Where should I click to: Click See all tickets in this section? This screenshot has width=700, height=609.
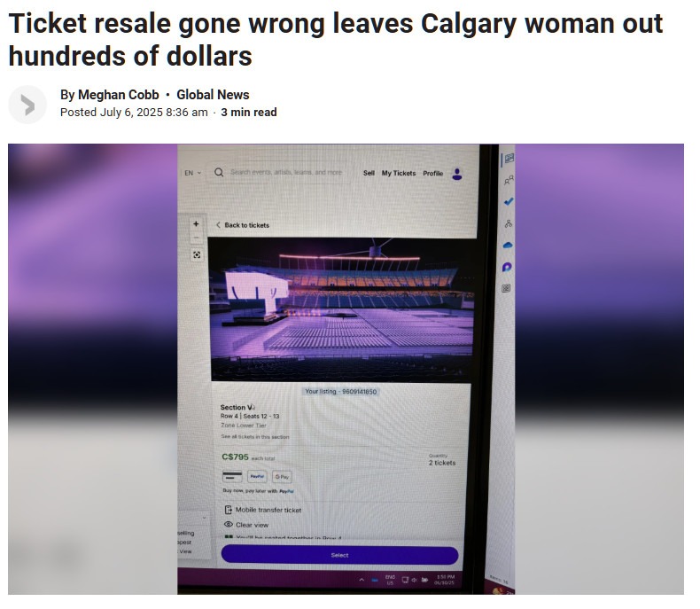tap(255, 437)
